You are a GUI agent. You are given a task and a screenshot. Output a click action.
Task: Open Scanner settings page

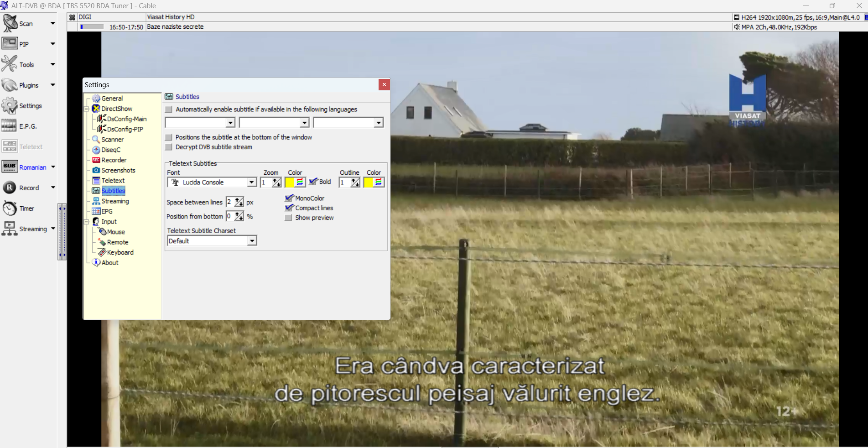coord(112,139)
